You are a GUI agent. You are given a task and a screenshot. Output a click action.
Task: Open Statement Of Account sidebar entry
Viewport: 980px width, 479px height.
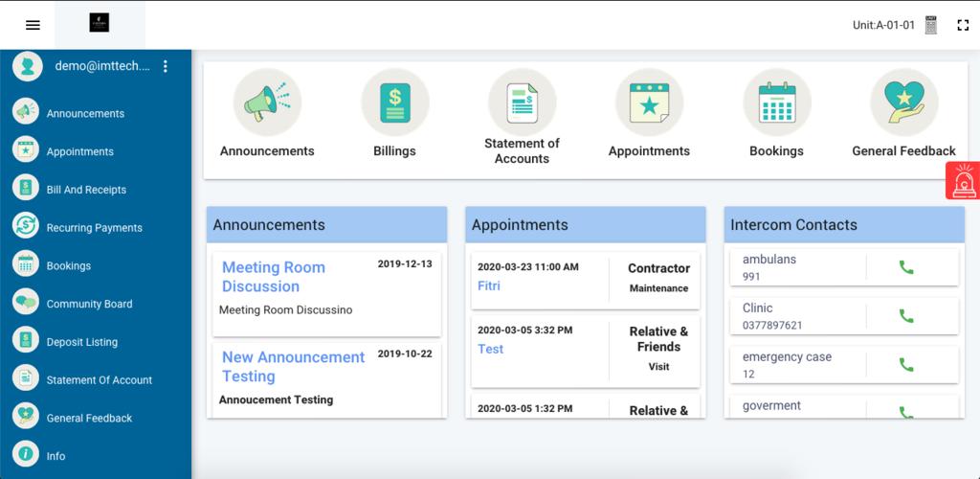point(100,380)
